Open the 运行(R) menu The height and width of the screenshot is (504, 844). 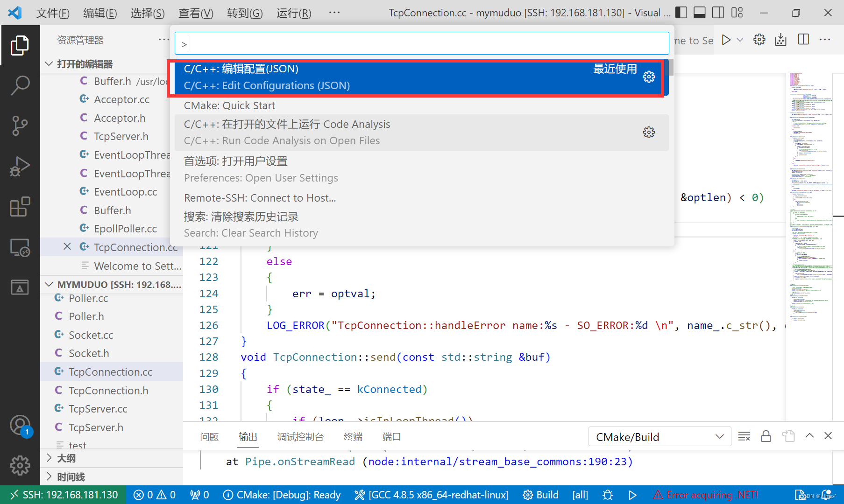point(293,13)
